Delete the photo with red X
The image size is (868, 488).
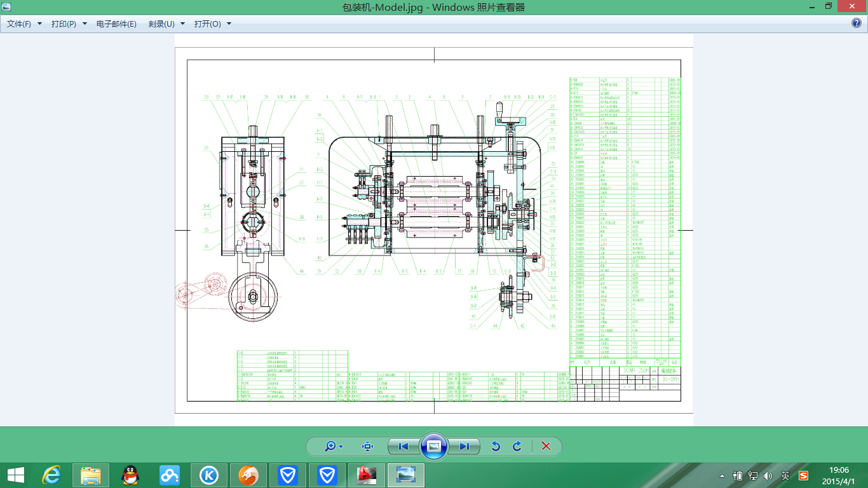pyautogui.click(x=546, y=447)
